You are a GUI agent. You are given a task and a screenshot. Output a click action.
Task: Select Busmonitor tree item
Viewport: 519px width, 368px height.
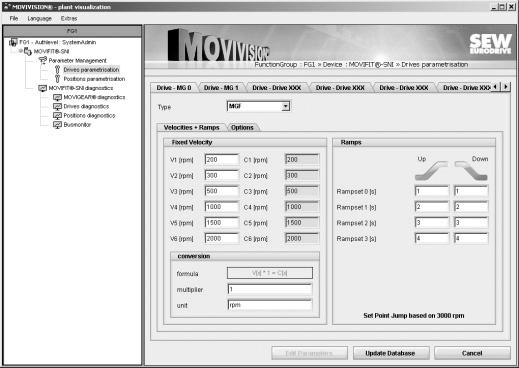tap(77, 125)
